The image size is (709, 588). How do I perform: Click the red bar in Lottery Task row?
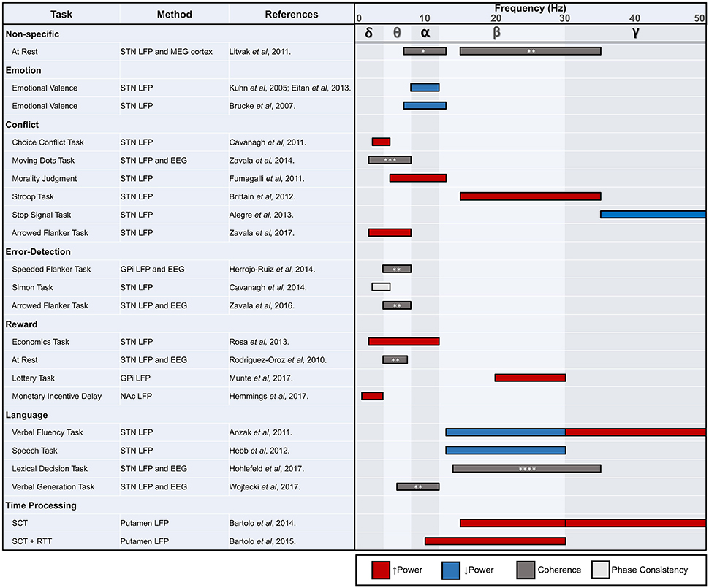(530, 378)
